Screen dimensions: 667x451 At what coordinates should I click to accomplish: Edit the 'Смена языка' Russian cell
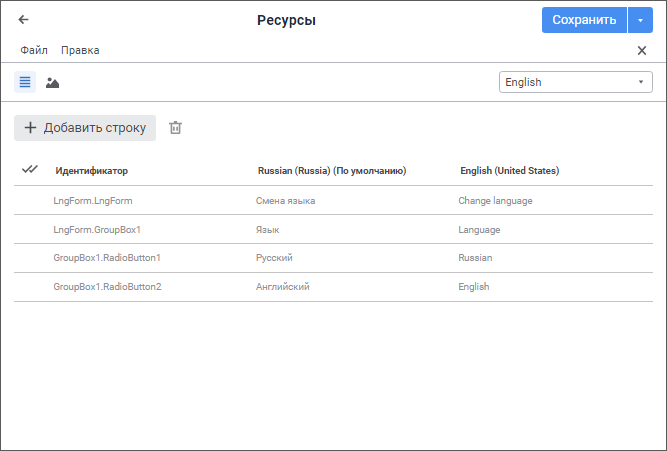[x=286, y=201]
